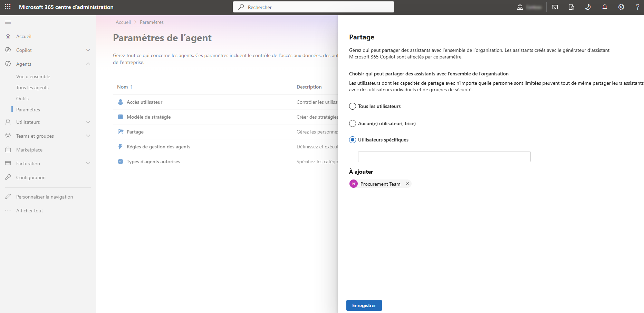Click the Types d'agents autorisés checkmark icon
This screenshot has width=644, height=313.
[121, 162]
